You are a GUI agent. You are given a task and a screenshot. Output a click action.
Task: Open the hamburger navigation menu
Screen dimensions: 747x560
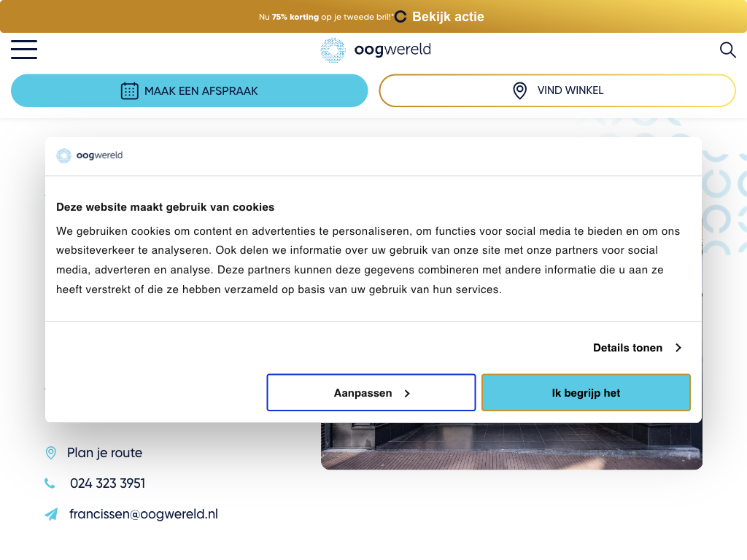(x=24, y=50)
